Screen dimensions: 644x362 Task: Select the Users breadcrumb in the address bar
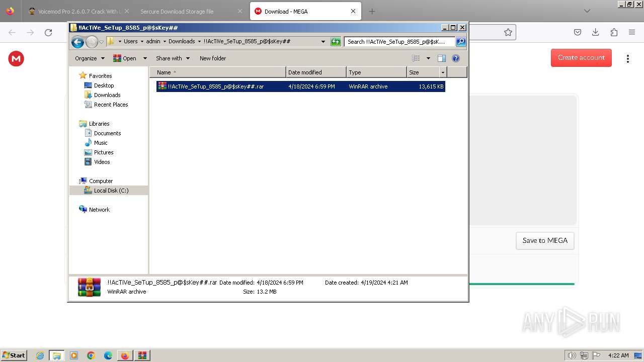click(x=130, y=41)
